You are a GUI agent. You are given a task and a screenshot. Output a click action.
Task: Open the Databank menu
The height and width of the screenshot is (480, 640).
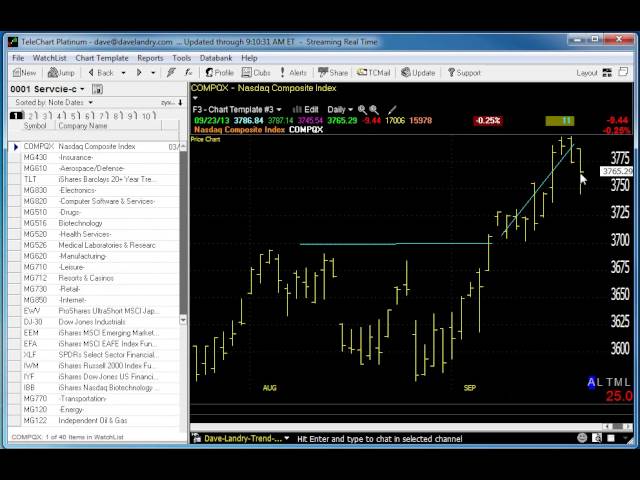pyautogui.click(x=216, y=58)
